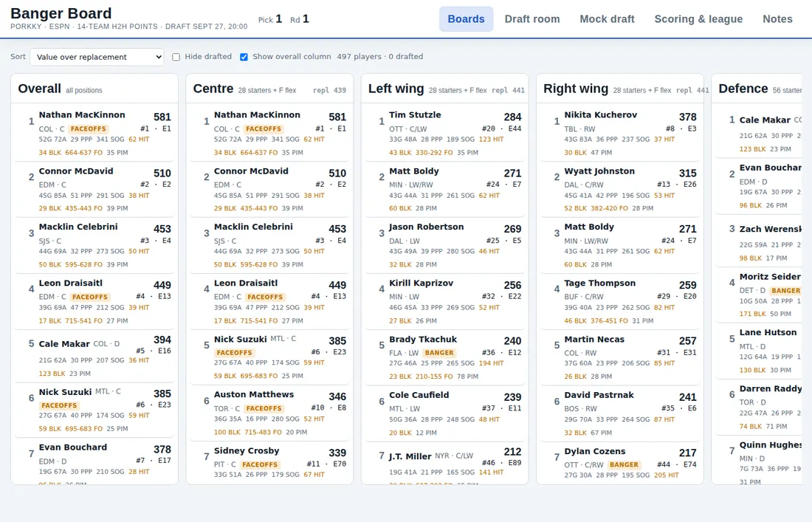Open the Notes tab

coord(777,19)
